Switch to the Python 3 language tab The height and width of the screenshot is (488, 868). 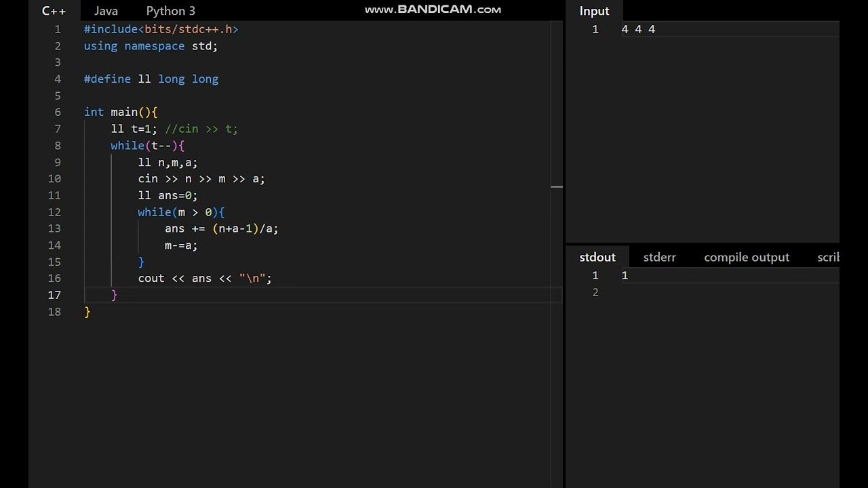click(171, 11)
